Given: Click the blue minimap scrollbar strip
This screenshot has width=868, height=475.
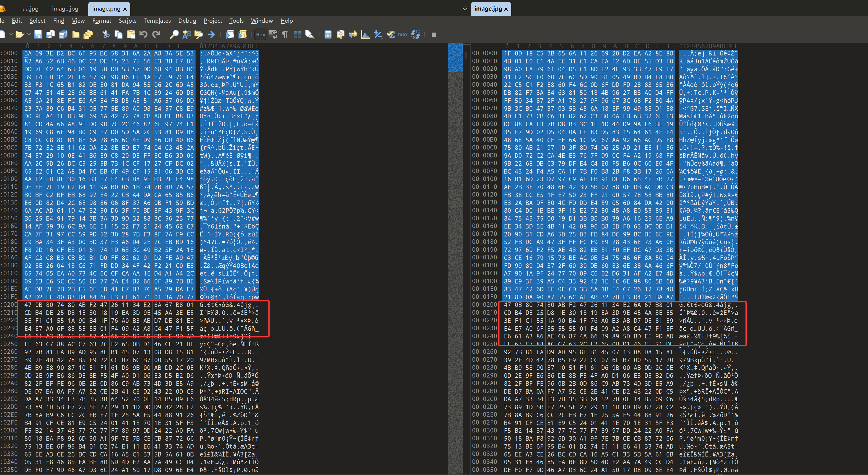Looking at the screenshot, I should [x=455, y=58].
